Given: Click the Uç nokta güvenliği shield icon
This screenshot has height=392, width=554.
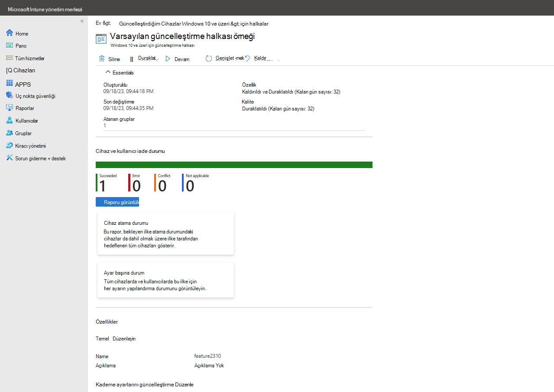Looking at the screenshot, I should point(10,95).
